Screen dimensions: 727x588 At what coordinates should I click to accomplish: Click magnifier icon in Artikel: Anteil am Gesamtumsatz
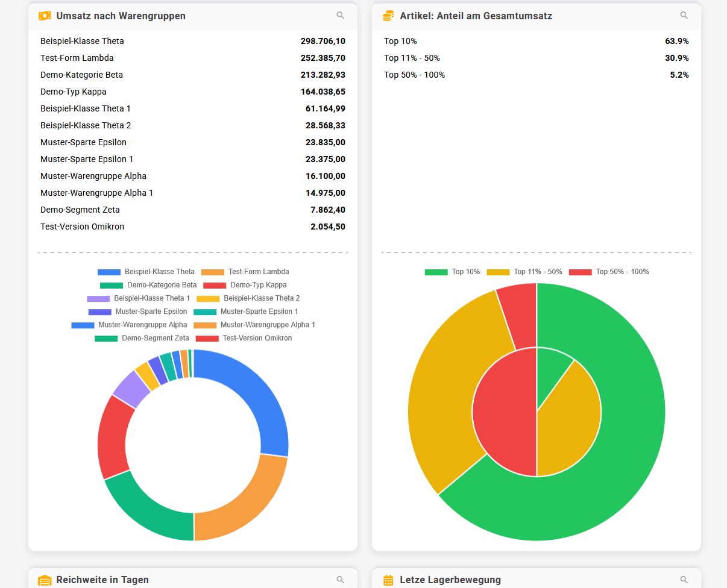pyautogui.click(x=684, y=16)
